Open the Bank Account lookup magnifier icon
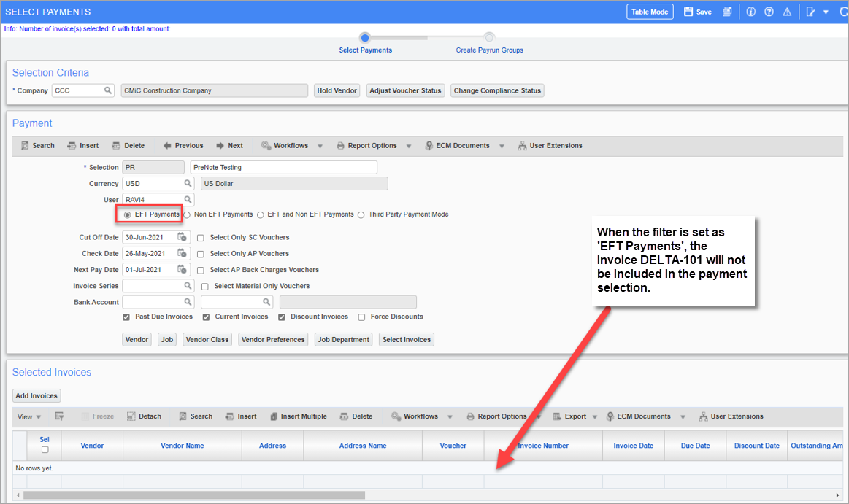The image size is (849, 504). pyautogui.click(x=188, y=302)
